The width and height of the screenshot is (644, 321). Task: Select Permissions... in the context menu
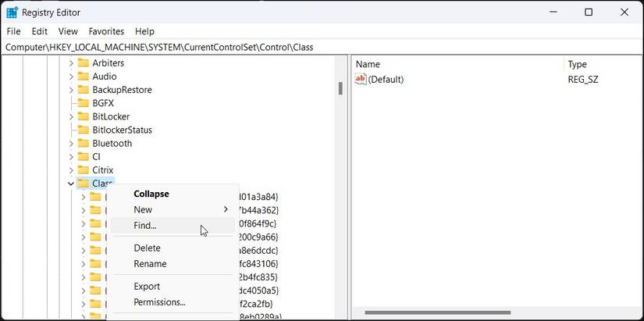click(159, 302)
